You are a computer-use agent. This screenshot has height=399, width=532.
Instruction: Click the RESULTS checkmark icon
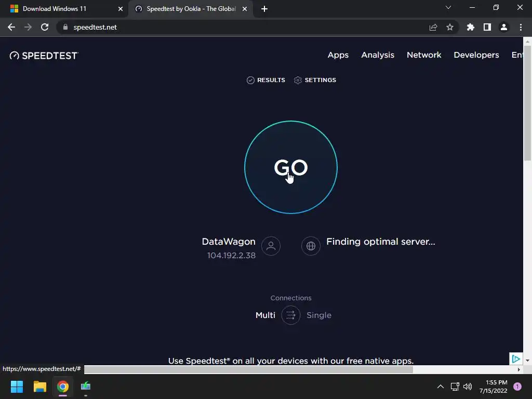point(250,80)
